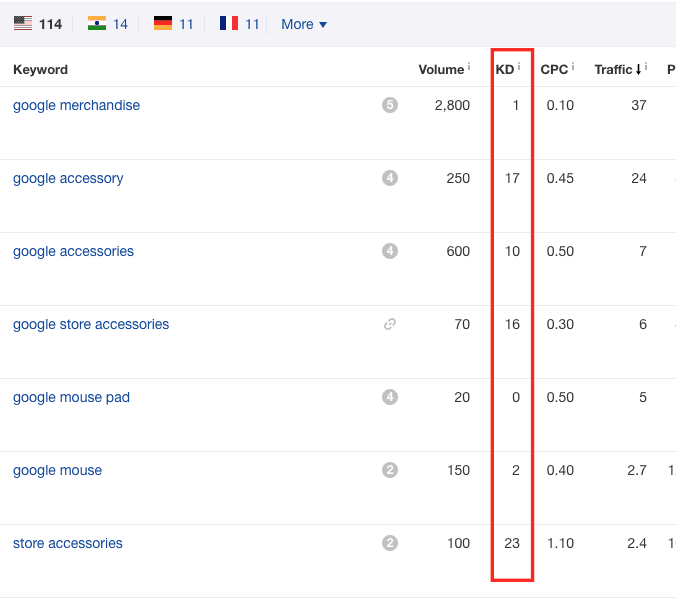Viewport: 676px width, 603px height.
Task: Click the info icon next to KD
Action: (519, 68)
